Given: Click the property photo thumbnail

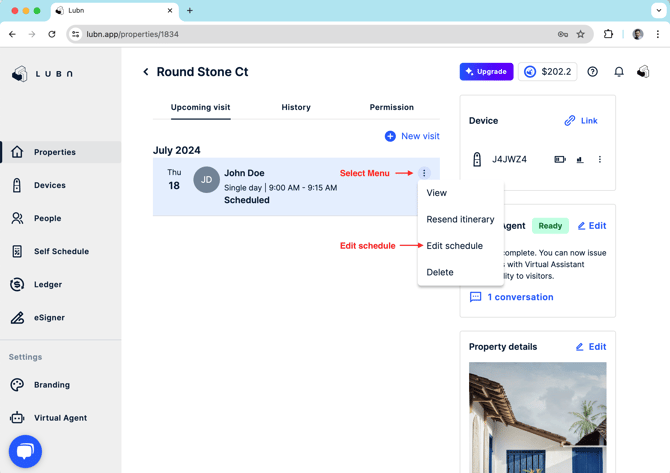Looking at the screenshot, I should (x=537, y=415).
